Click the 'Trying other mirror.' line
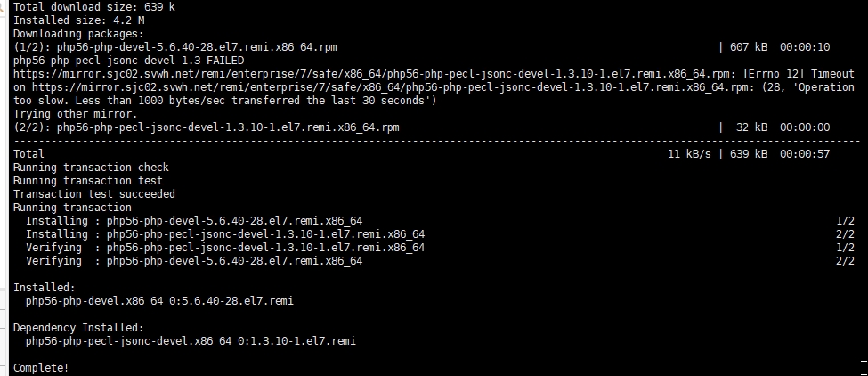868x376 pixels. [x=76, y=114]
